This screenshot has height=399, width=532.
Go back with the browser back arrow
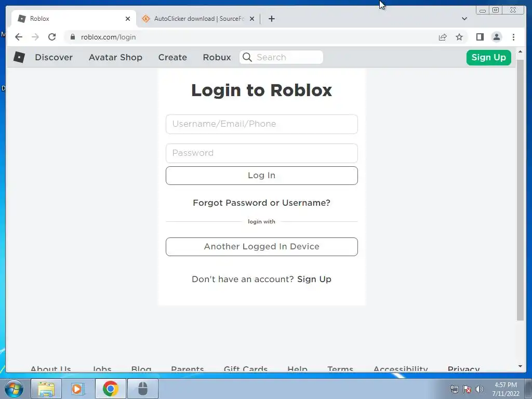tap(19, 37)
